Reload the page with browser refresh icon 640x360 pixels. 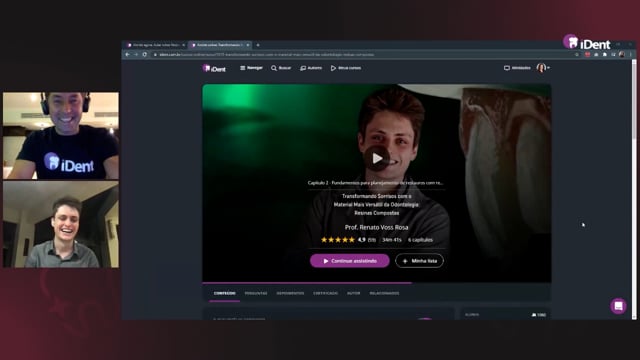[x=144, y=55]
